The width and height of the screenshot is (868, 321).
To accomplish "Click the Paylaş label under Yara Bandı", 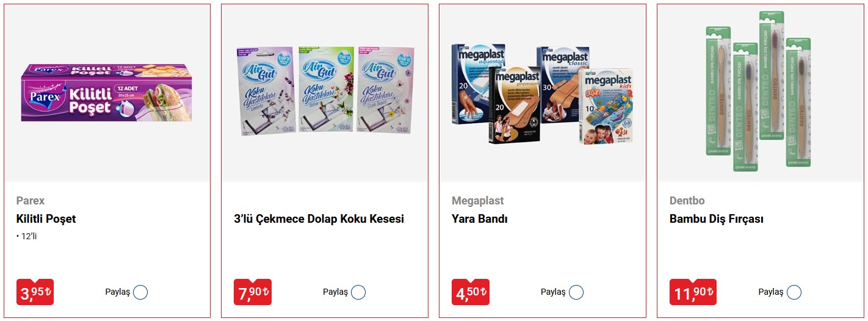I will click(553, 292).
